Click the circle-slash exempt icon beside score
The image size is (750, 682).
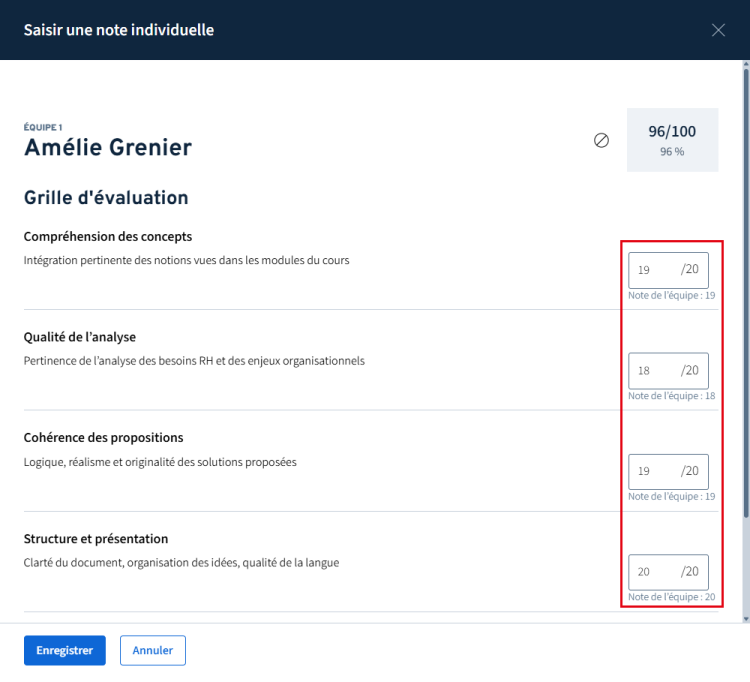[601, 141]
